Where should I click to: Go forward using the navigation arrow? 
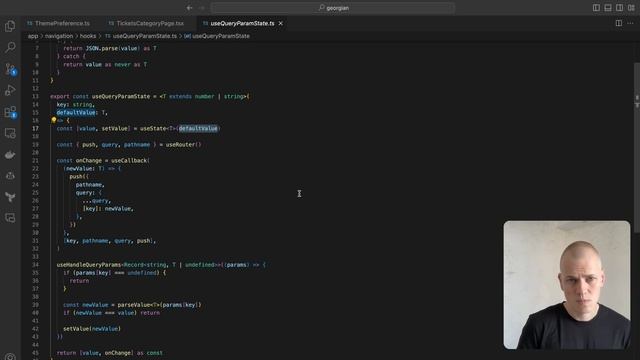coord(202,8)
